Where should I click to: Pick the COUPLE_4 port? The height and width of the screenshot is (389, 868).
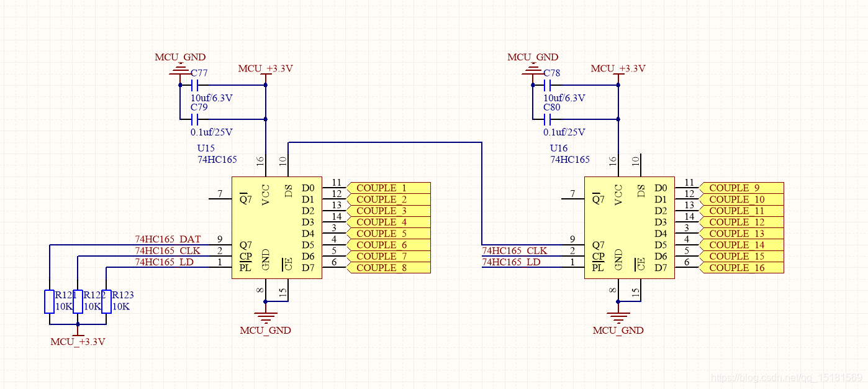[389, 222]
